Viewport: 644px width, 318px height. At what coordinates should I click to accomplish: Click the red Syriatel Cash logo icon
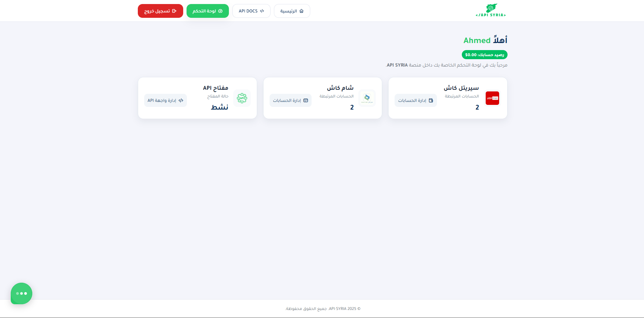click(492, 98)
